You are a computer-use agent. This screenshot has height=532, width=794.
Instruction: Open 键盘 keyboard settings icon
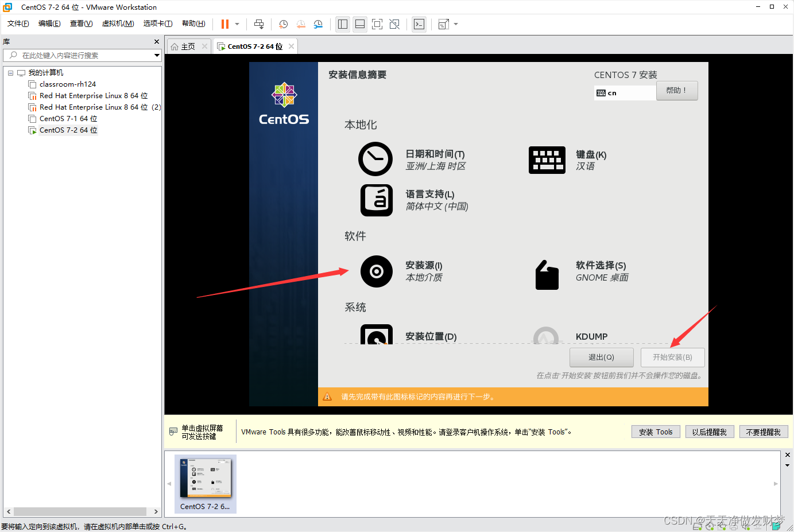click(547, 160)
